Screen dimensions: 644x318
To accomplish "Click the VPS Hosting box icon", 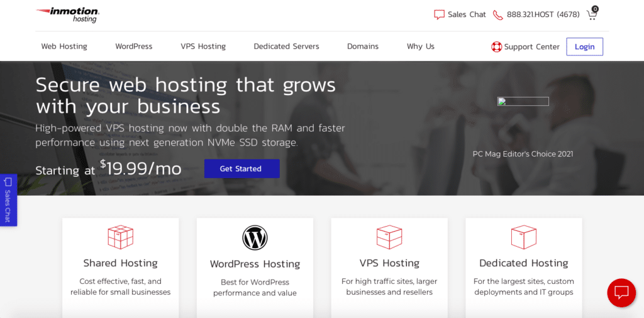I will point(389,237).
